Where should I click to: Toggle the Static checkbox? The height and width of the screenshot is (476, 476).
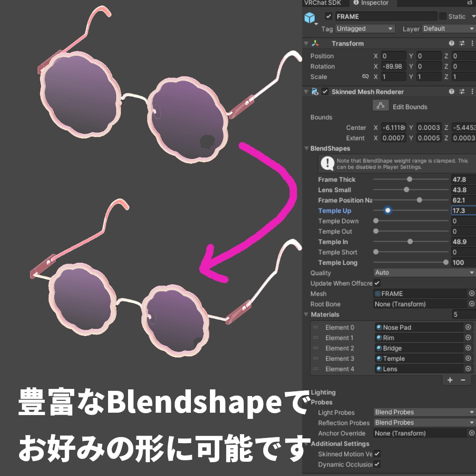(x=443, y=16)
